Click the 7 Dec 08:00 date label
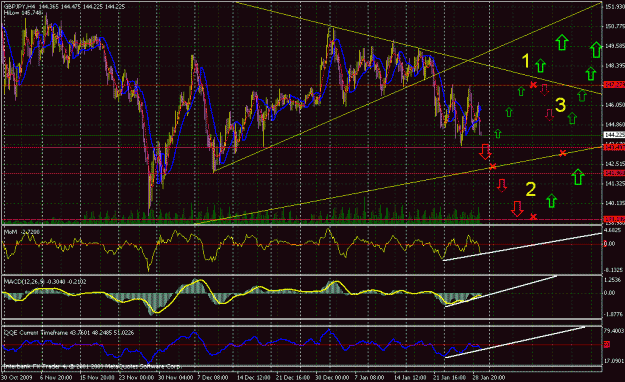This screenshot has width=625, height=382. point(212,377)
